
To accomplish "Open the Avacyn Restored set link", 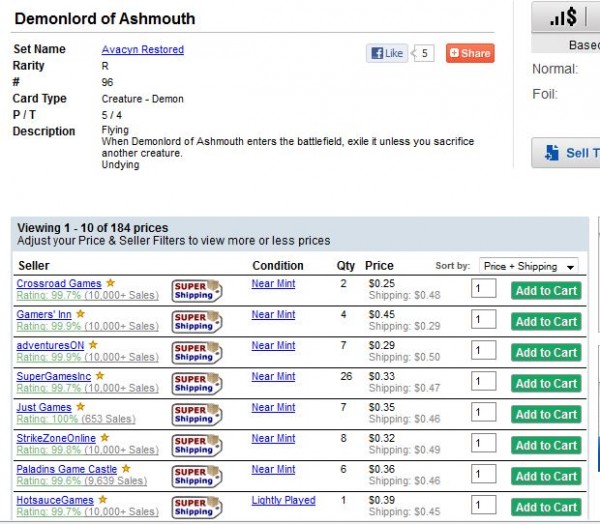I will coord(142,50).
